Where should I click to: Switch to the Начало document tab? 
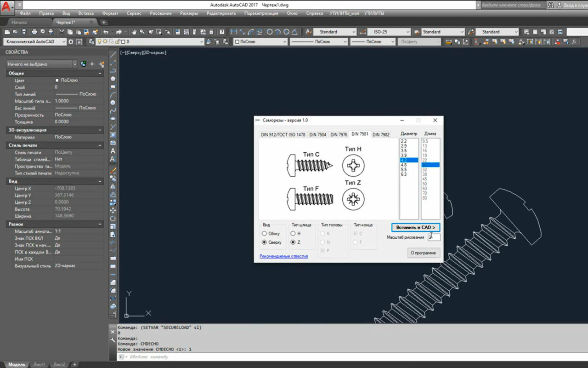pos(19,22)
